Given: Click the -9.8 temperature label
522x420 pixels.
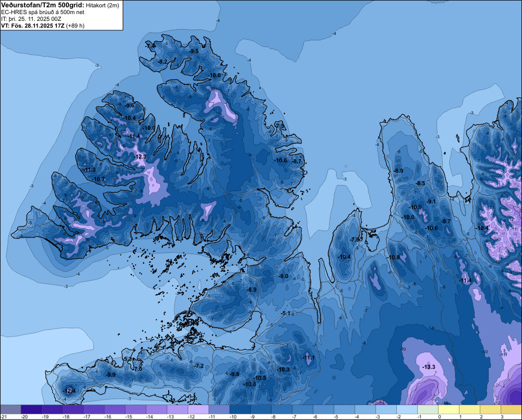Looking at the screenshot, I should click(234, 375).
